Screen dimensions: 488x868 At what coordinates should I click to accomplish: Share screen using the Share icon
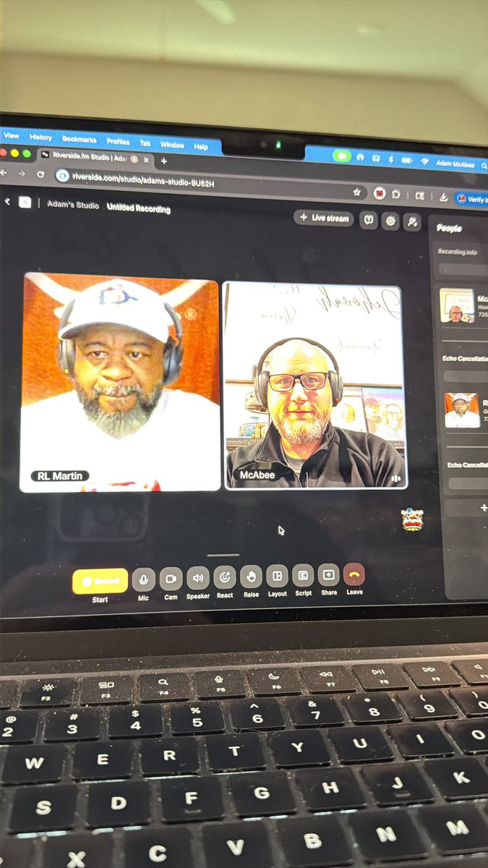click(328, 574)
